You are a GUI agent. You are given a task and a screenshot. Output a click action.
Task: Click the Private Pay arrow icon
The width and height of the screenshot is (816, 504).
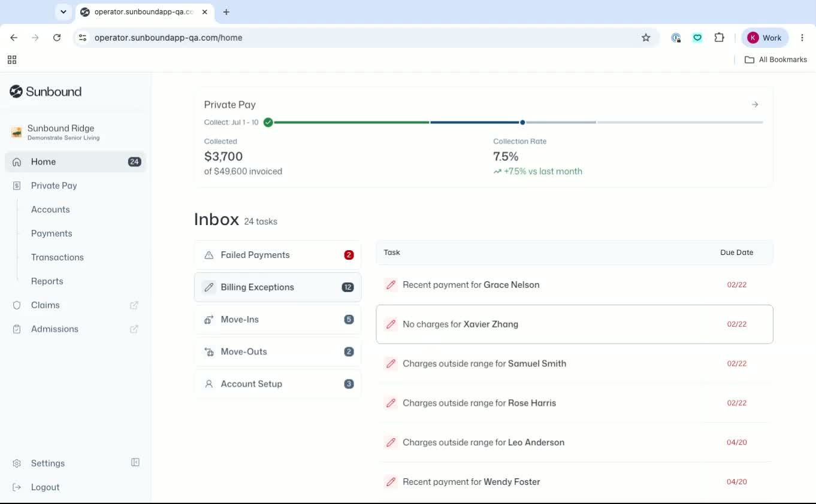[755, 105]
